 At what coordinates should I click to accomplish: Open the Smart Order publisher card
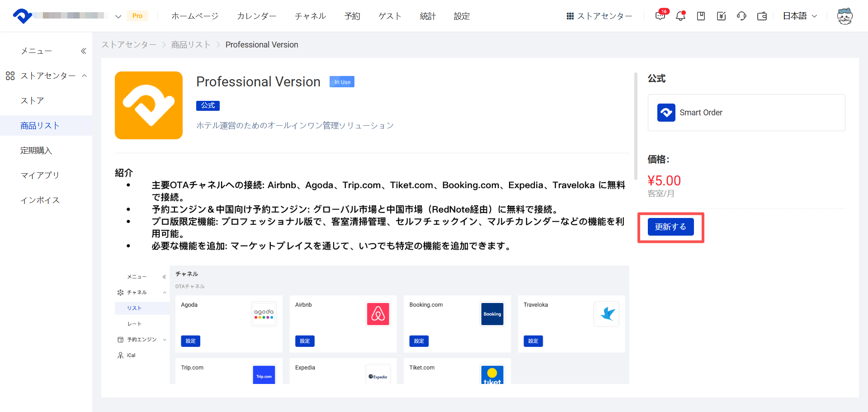tap(746, 113)
